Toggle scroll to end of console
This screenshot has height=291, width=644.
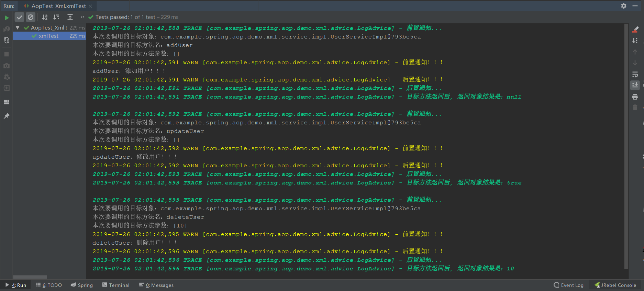[x=635, y=85]
